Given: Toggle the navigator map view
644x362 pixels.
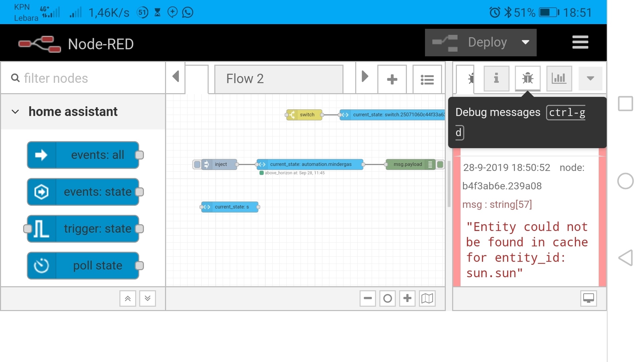Looking at the screenshot, I should pos(427,298).
